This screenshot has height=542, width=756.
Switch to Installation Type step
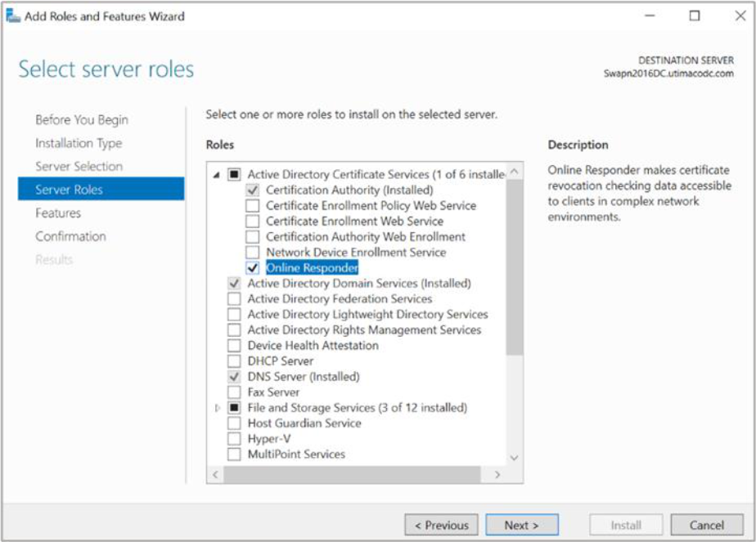[79, 143]
